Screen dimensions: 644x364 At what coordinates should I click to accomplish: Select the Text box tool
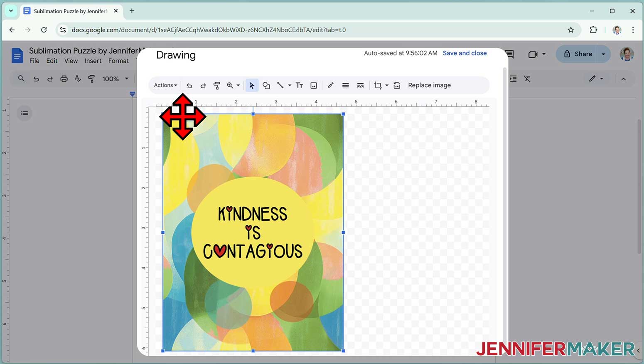299,85
